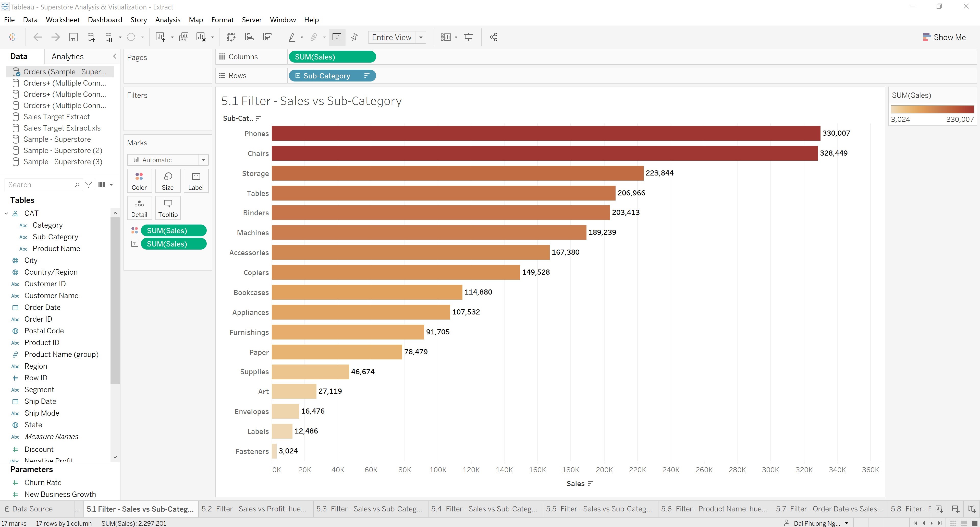The width and height of the screenshot is (980, 527).
Task: Open the Entire View fit dropdown
Action: pos(420,37)
